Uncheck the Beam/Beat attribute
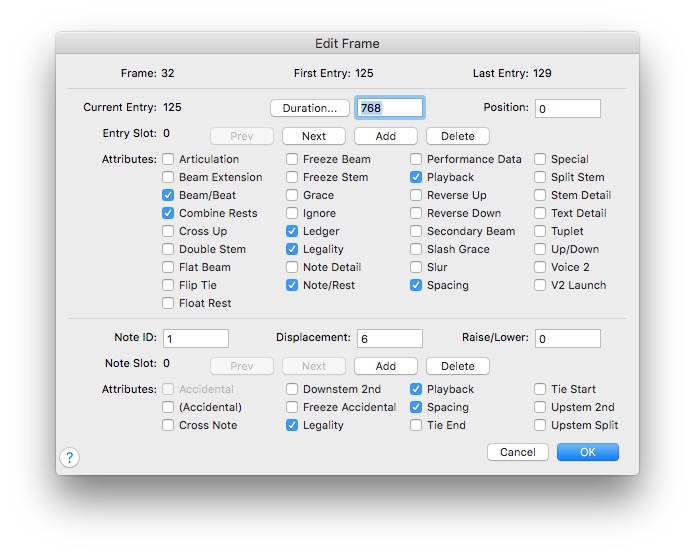 point(168,195)
